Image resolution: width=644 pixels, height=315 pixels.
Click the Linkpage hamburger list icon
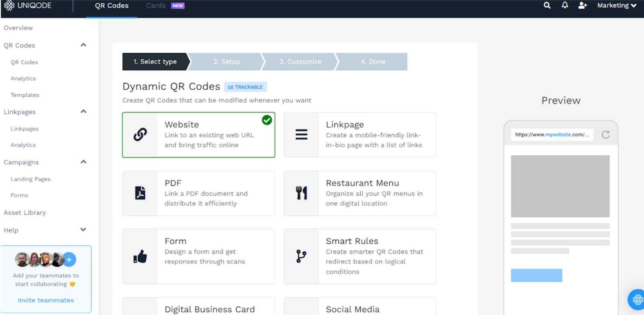click(x=301, y=134)
